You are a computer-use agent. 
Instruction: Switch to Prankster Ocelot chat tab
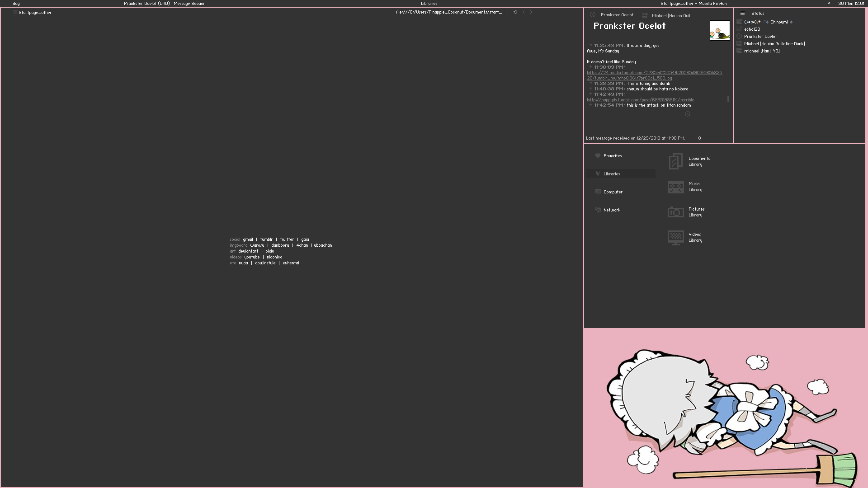pos(617,15)
